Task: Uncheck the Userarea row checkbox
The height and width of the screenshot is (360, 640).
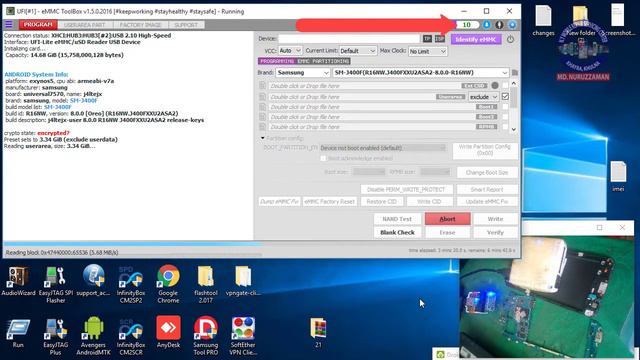Action: coord(505,97)
